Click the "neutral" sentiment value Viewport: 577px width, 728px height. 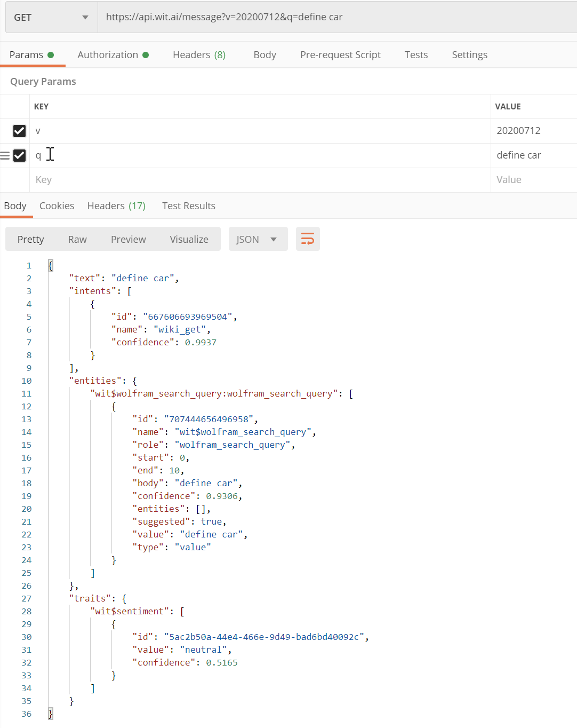coord(203,650)
